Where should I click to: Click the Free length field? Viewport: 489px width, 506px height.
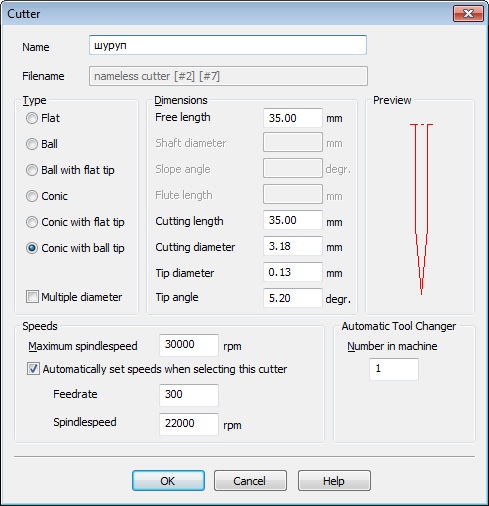click(293, 118)
